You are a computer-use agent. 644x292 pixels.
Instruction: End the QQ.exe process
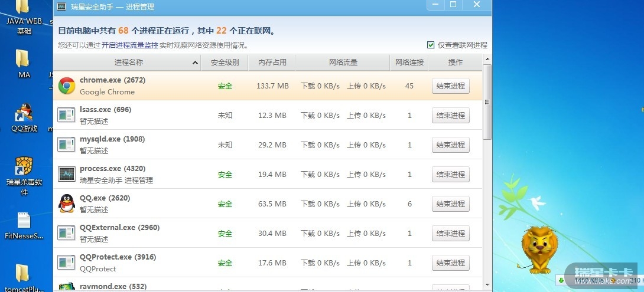[450, 204]
